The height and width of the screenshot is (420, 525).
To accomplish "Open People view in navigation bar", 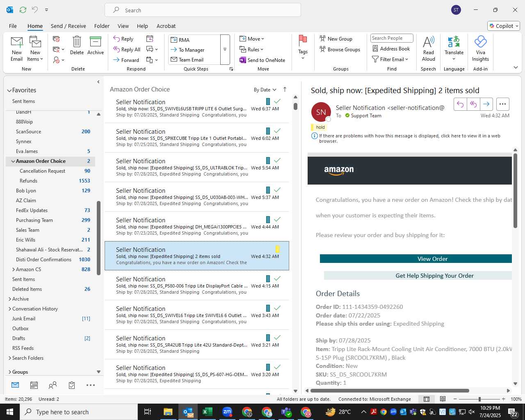I will [52, 385].
